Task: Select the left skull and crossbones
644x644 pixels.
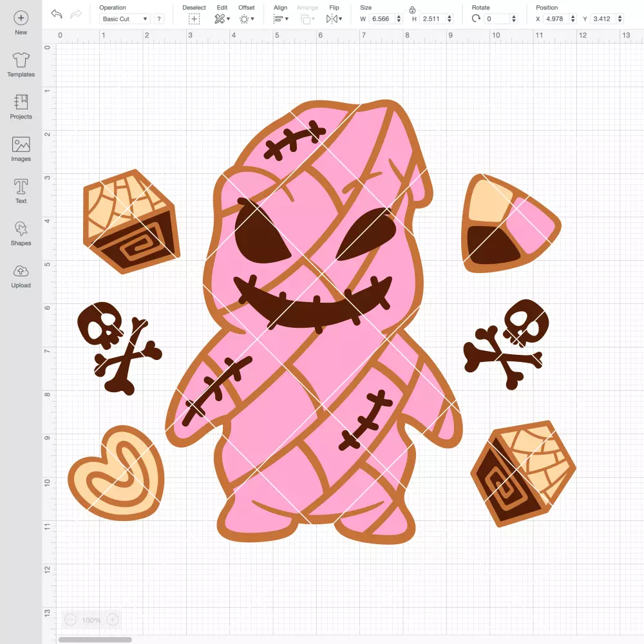Action: point(120,348)
